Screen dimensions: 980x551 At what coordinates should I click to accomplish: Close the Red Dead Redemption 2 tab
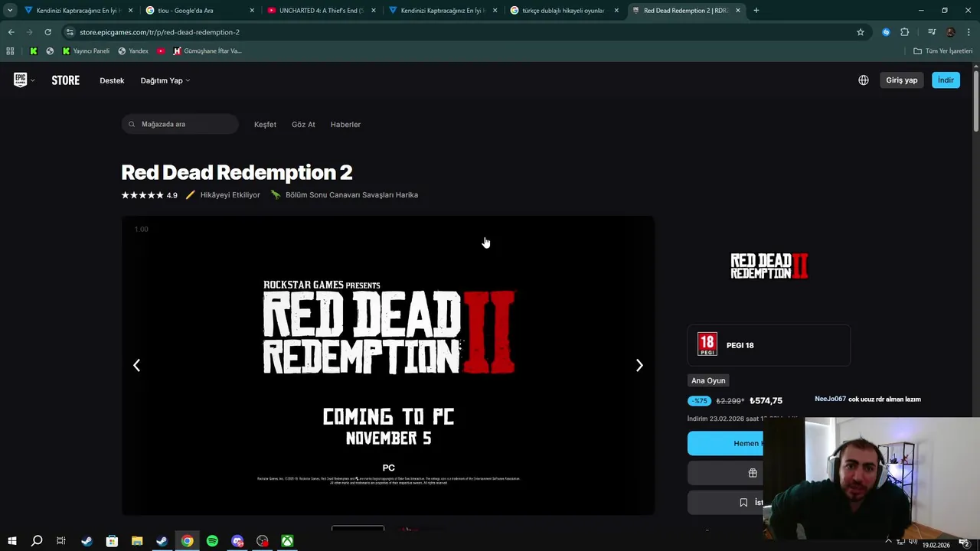coord(738,11)
